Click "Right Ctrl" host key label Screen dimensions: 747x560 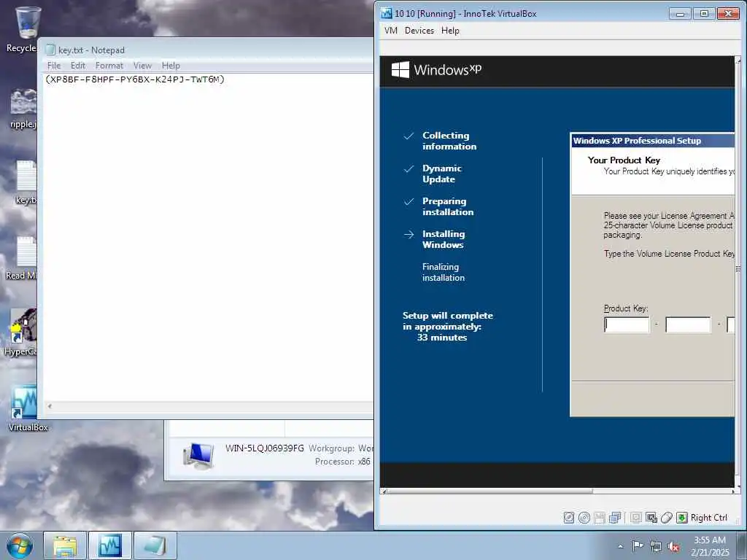click(x=709, y=518)
